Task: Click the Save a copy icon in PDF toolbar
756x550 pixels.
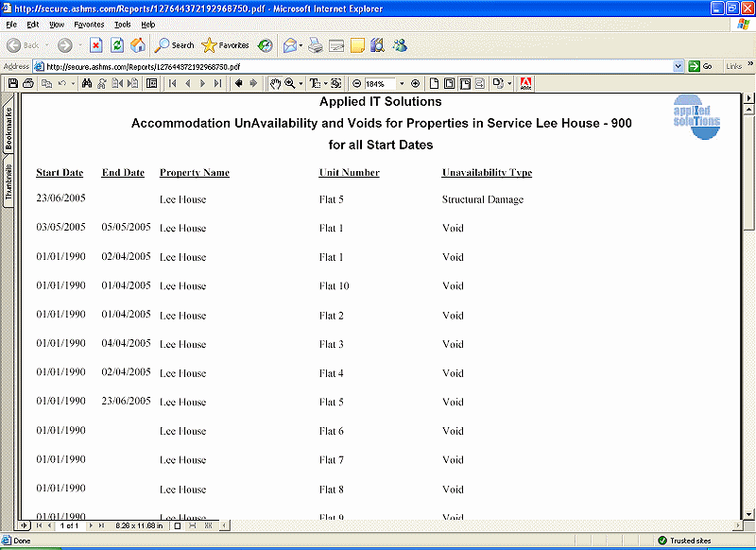Action: [x=12, y=84]
